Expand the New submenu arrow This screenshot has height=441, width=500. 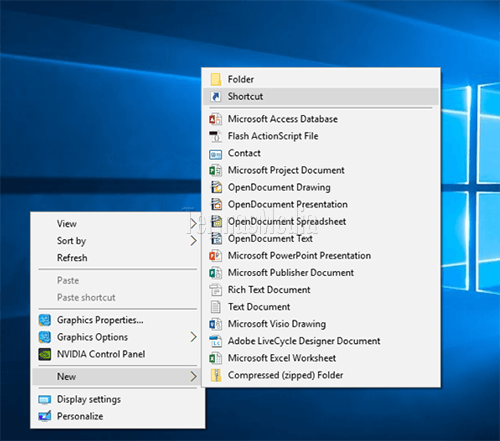[193, 377]
